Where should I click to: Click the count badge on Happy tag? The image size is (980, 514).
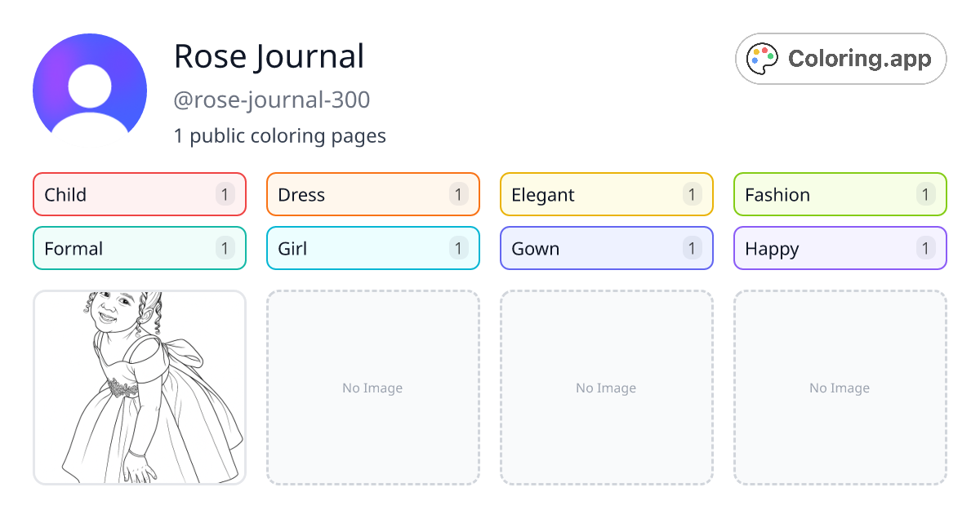(x=925, y=248)
